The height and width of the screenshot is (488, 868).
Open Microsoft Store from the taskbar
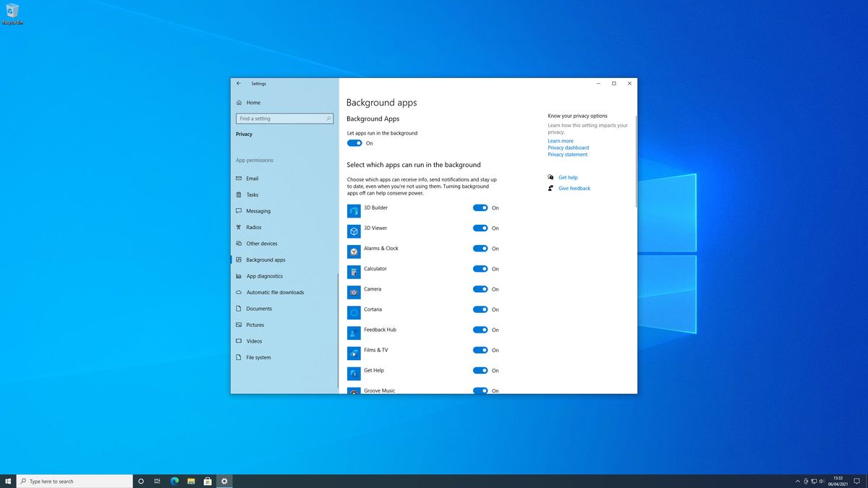[208, 481]
